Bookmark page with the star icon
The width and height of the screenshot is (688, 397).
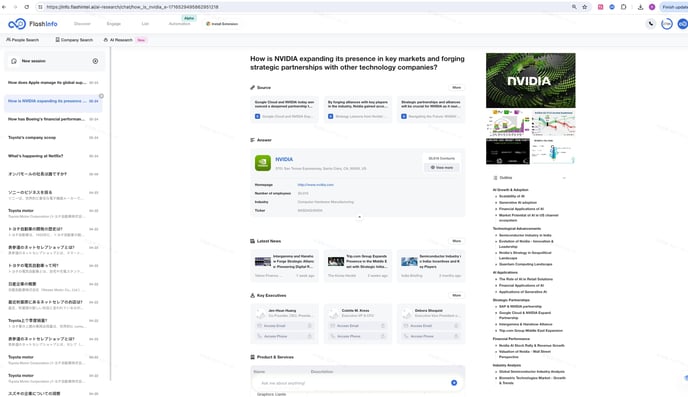point(584,7)
